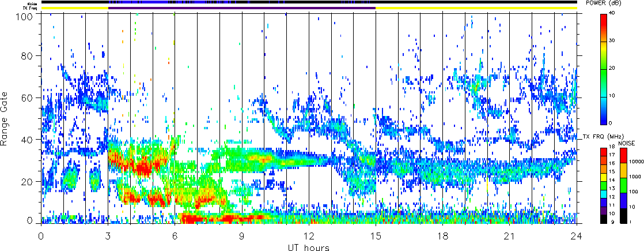This screenshot has height=251, width=644.
Task: Click the '24' tick on UT hours axis
Action: point(577,237)
